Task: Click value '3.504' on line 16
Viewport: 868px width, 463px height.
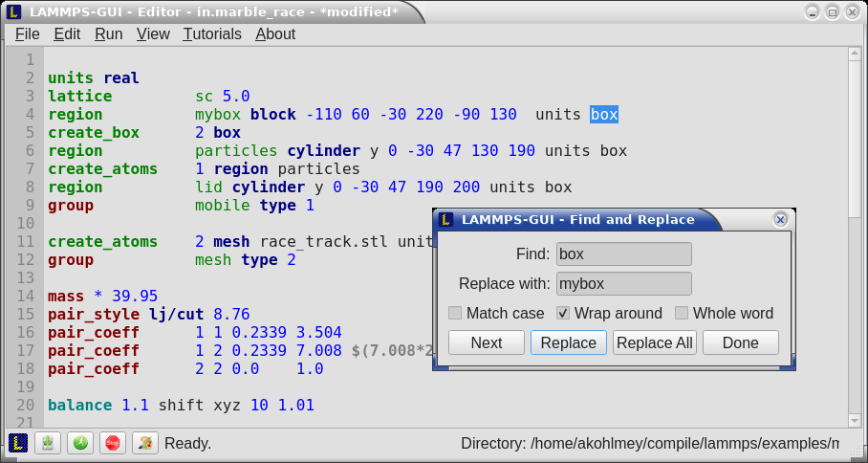Action: coord(319,332)
